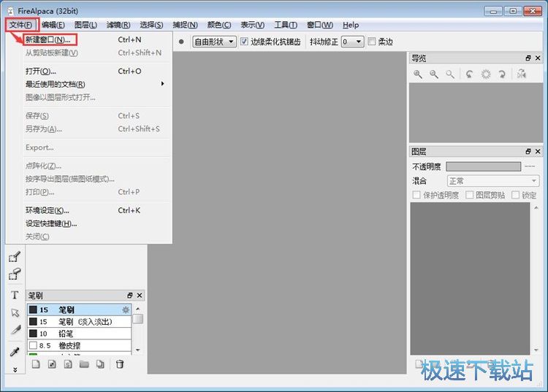Viewport: 548px width, 392px height.
Task: Delete brush with the trash icon
Action: 120,364
